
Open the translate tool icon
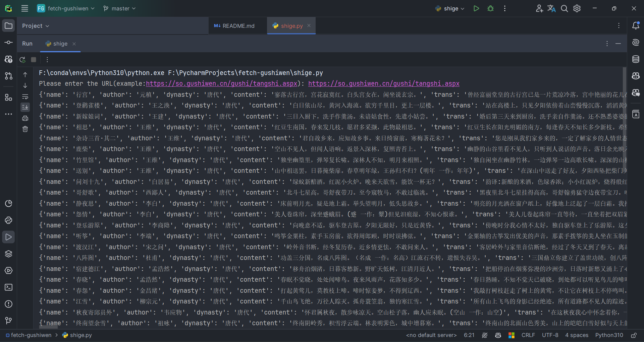pyautogui.click(x=551, y=8)
